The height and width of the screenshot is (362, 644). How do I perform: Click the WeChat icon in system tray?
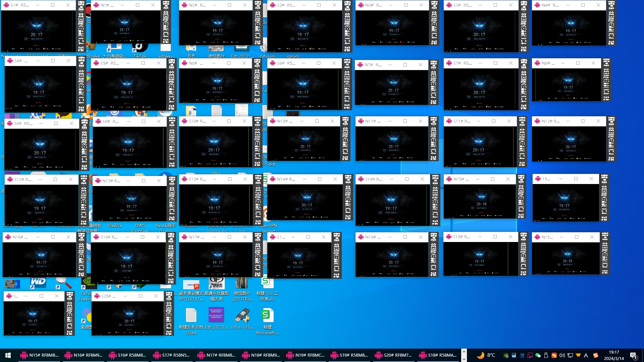pyautogui.click(x=538, y=355)
